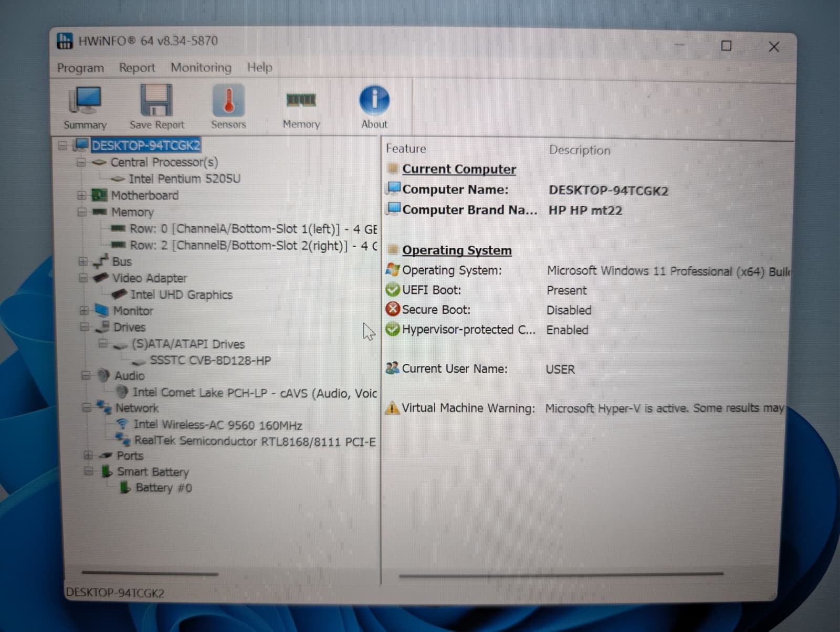The image size is (840, 632).
Task: Collapse the Smart Battery node
Action: coord(89,471)
